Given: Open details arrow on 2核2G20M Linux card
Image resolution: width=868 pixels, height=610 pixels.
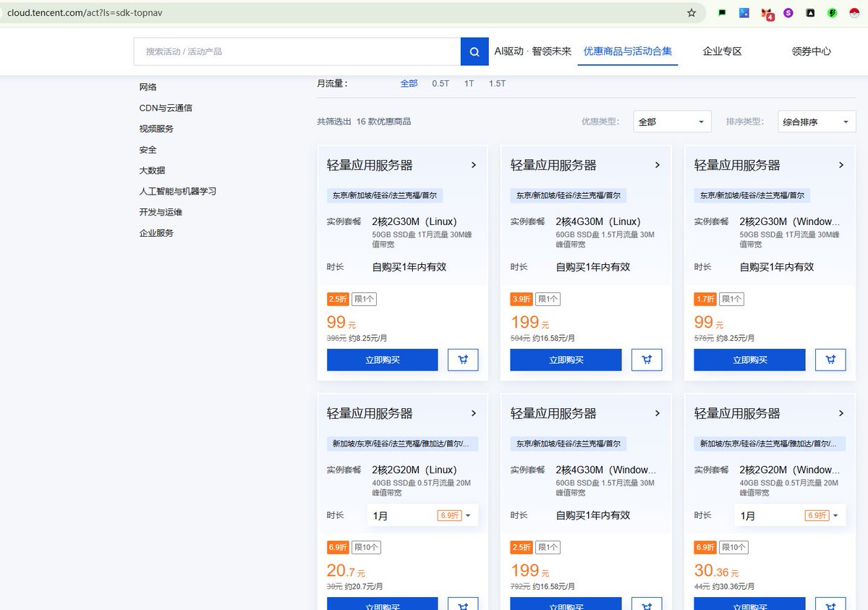Looking at the screenshot, I should click(474, 413).
